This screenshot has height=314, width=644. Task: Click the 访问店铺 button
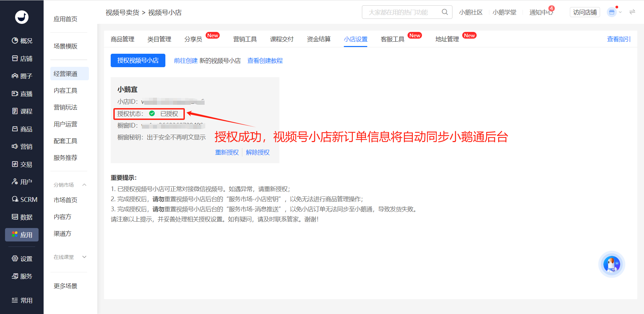pos(585,12)
